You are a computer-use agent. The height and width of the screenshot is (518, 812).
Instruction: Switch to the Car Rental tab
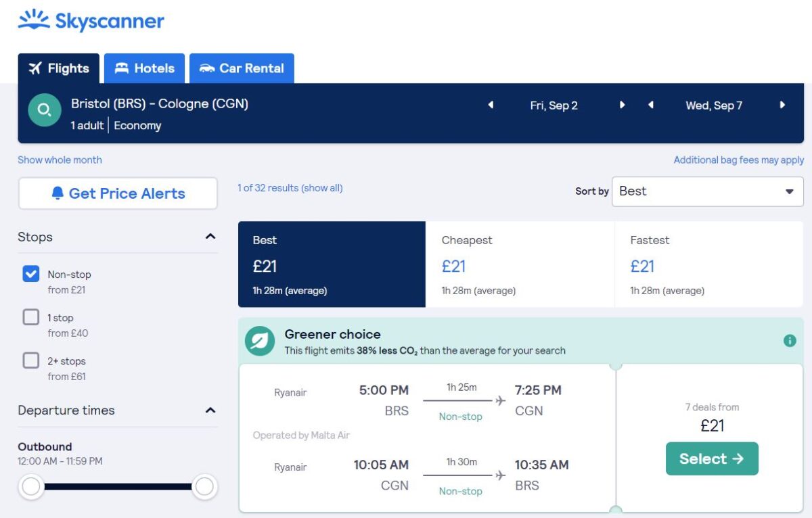242,68
